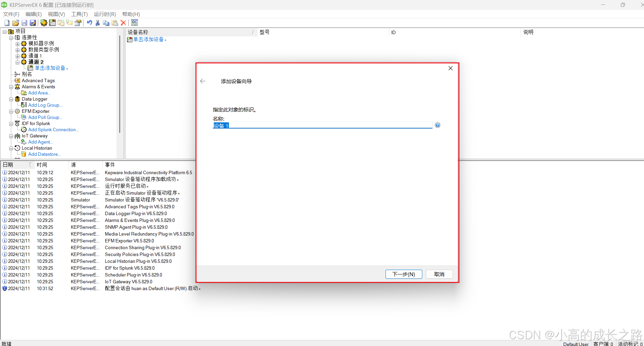Open the 工具(T) menu
This screenshot has height=346, width=644.
tap(79, 14)
